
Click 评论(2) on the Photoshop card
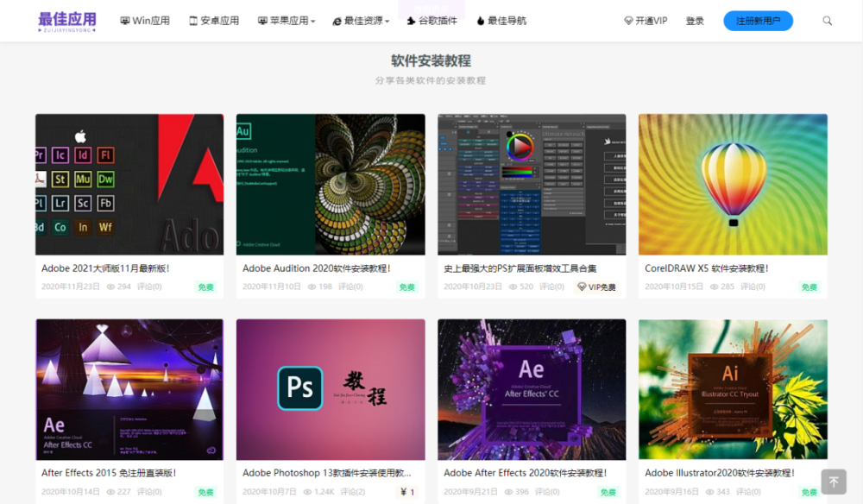coord(352,492)
